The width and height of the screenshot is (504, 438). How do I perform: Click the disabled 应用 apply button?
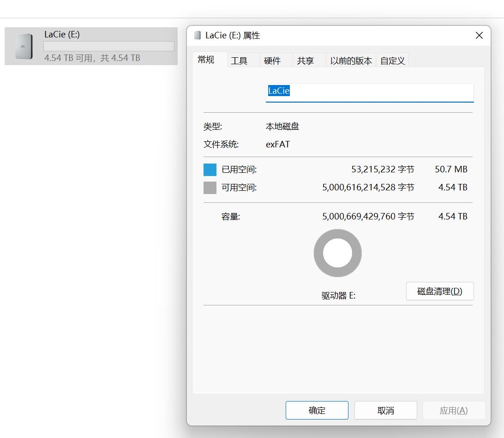pos(454,410)
